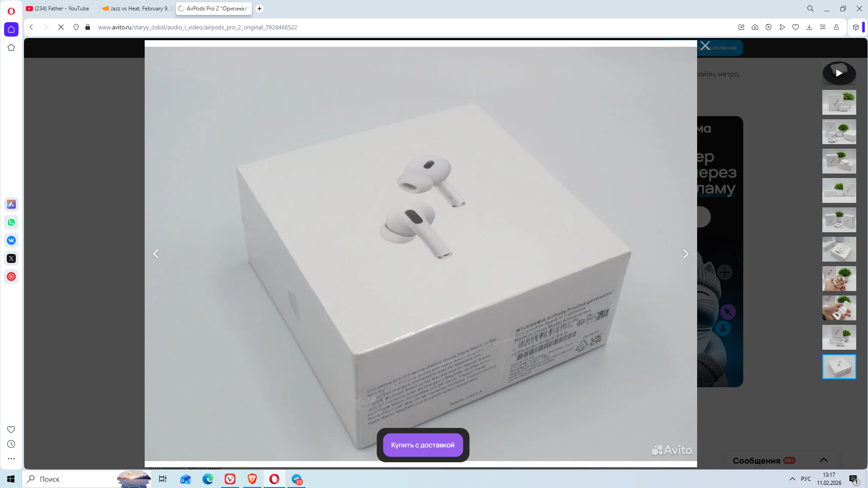Expand the Сообщения chat panel
The height and width of the screenshot is (488, 868).
coord(823,460)
